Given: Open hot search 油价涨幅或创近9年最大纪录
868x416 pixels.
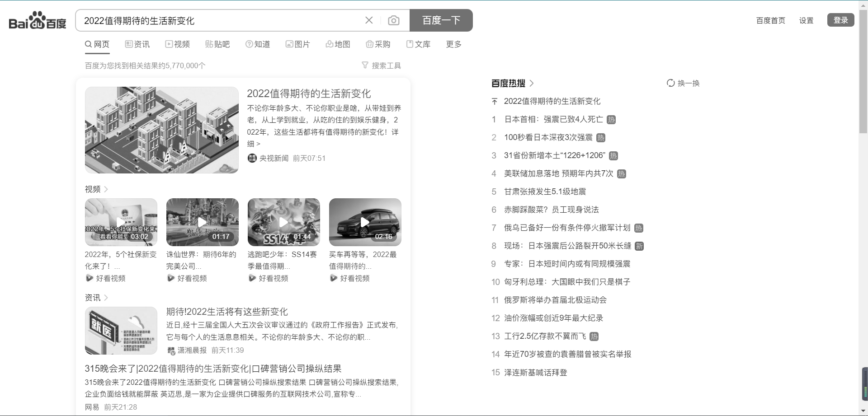Looking at the screenshot, I should click(x=554, y=318).
